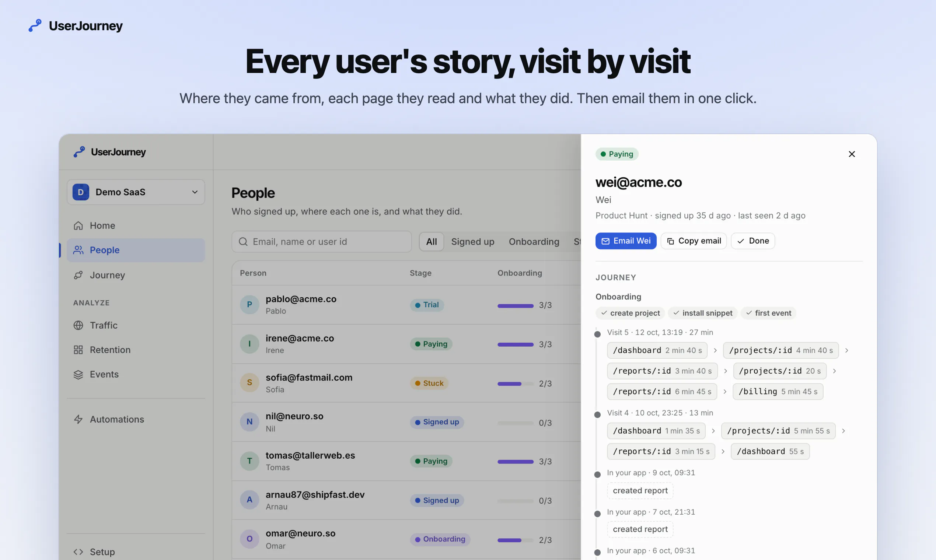
Task: Open the Demo SaaS project dropdown
Action: pos(136,192)
